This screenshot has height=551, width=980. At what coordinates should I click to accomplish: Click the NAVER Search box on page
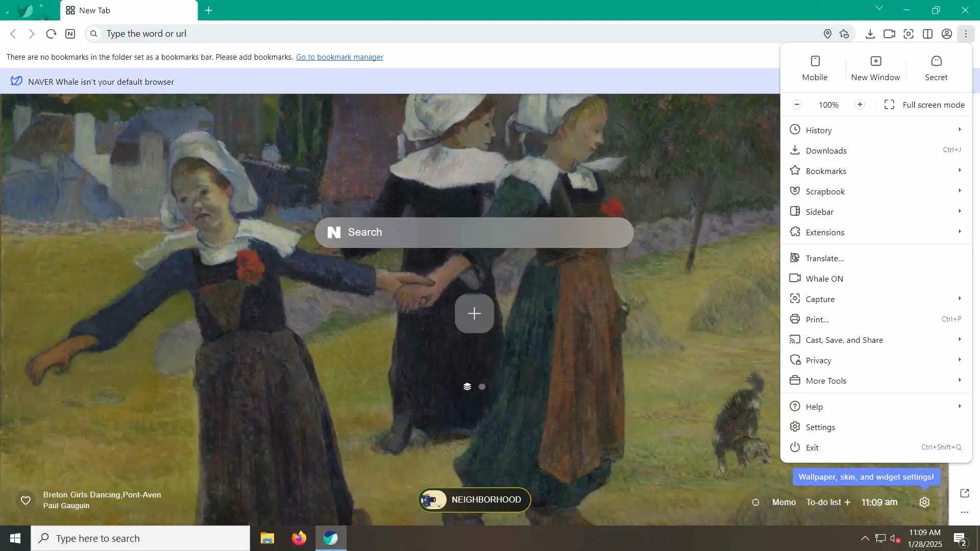tap(474, 232)
